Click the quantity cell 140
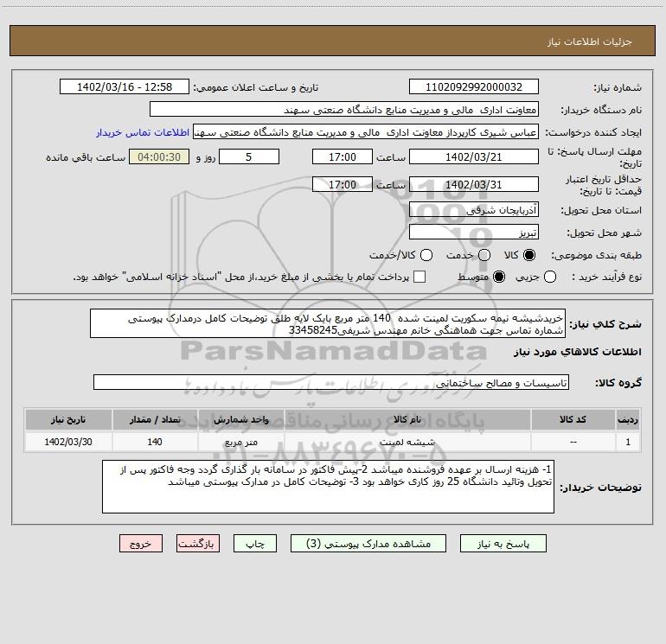 click(x=155, y=442)
